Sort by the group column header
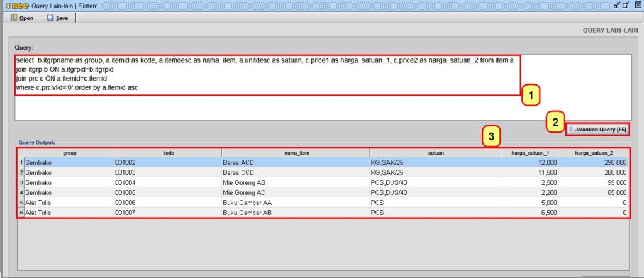Viewport: 644px width, 278px height. pos(69,153)
